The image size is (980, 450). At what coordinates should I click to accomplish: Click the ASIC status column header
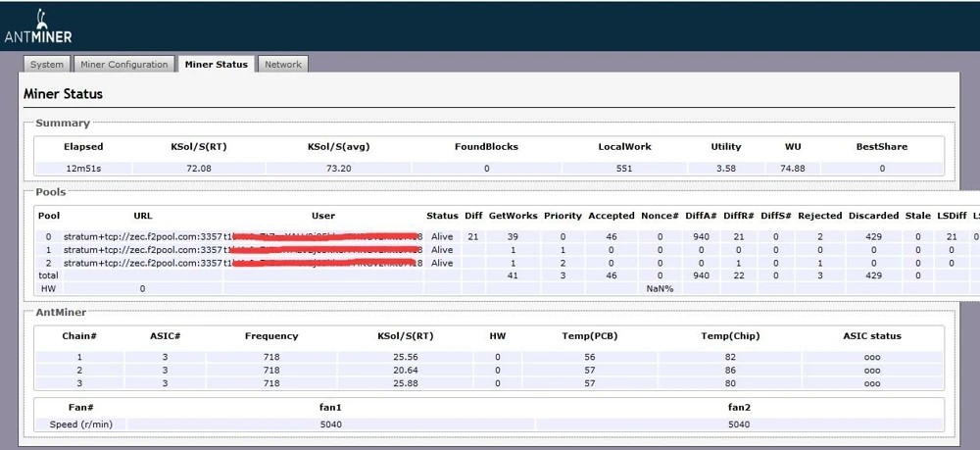click(x=872, y=336)
